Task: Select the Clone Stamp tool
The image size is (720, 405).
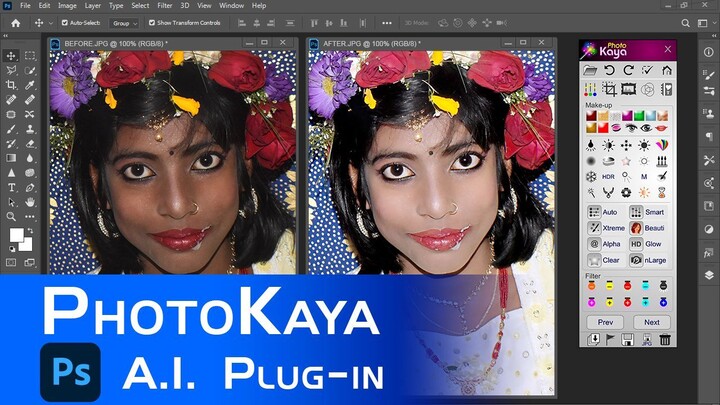Action: click(x=30, y=129)
